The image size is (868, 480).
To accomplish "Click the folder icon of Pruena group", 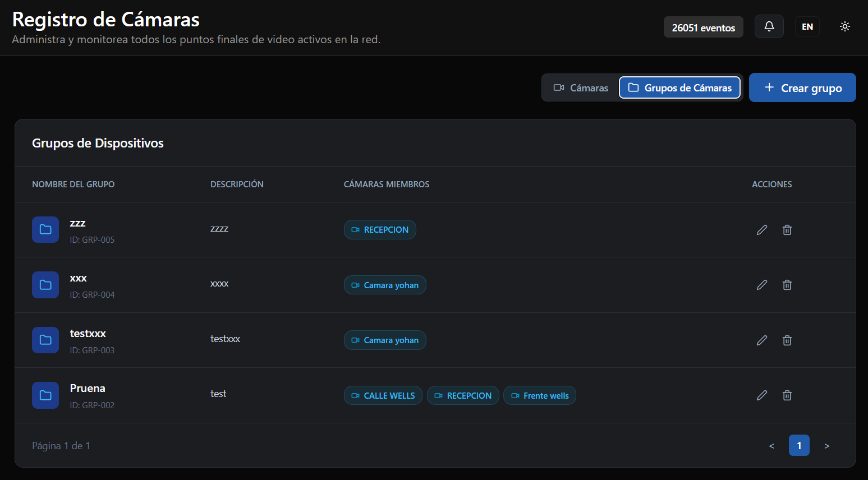I will [45, 395].
